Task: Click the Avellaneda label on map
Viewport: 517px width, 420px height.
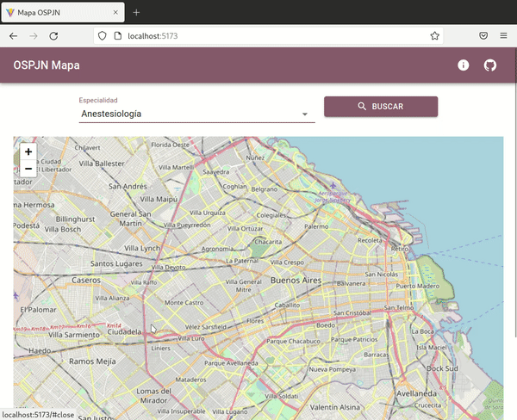Action: 416,393
